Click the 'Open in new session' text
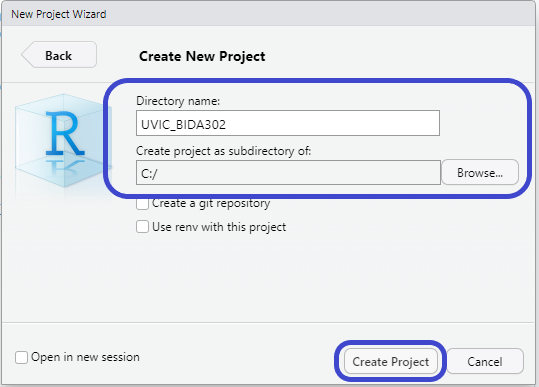 (85, 357)
